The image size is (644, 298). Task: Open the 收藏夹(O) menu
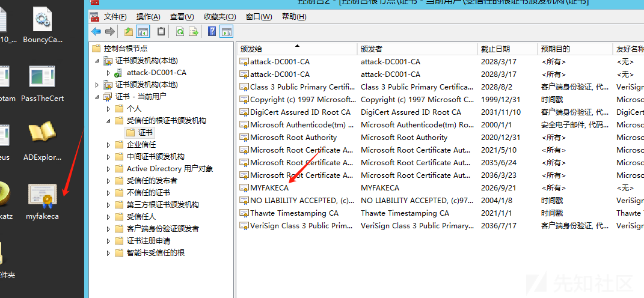click(x=219, y=17)
